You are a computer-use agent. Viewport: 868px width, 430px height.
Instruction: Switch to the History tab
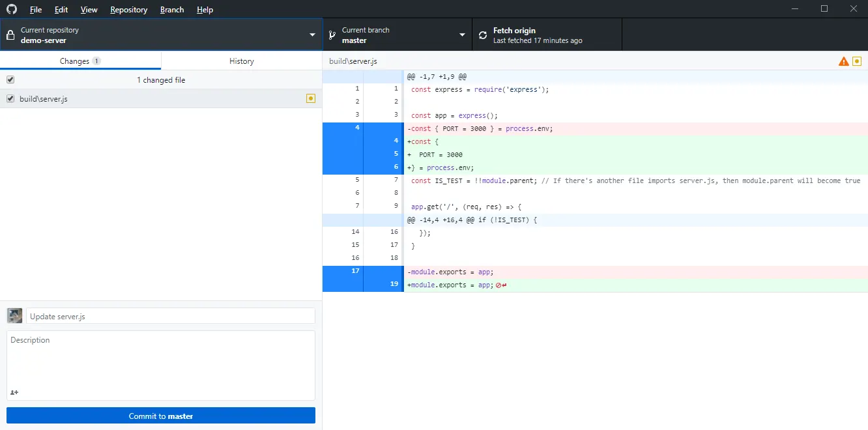[x=242, y=61]
